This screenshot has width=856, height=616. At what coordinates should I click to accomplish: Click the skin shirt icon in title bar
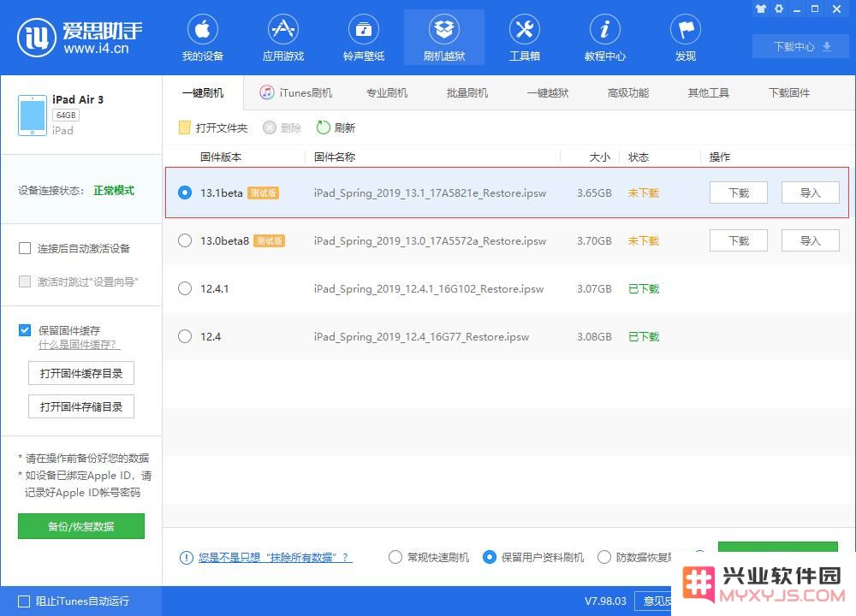pos(761,9)
